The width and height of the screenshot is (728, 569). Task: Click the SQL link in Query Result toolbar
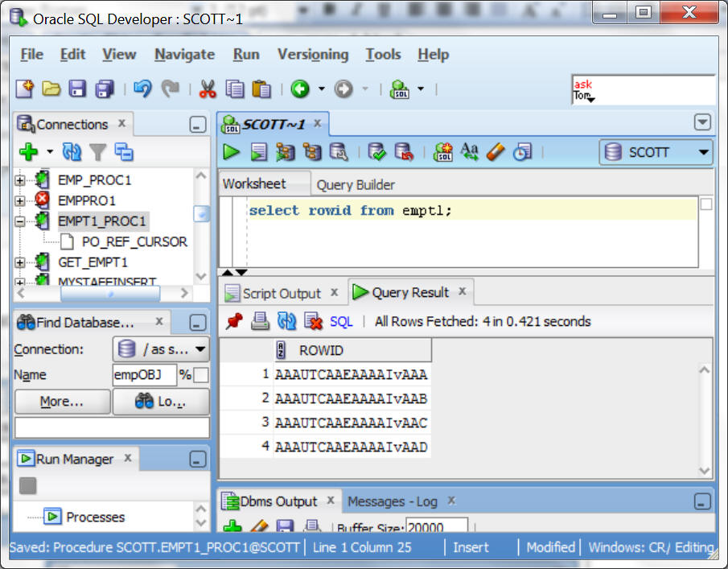[341, 321]
